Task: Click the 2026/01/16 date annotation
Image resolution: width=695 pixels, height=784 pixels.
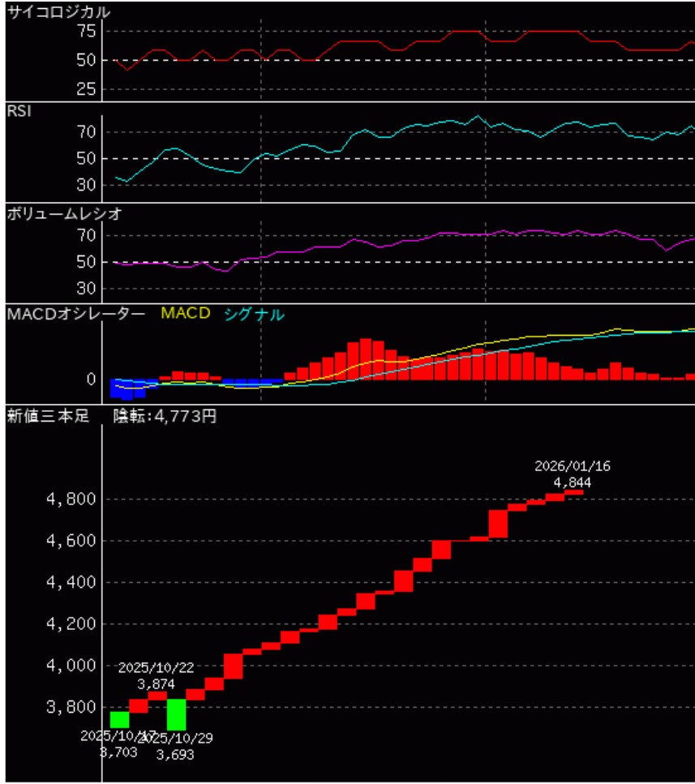Action: [x=572, y=466]
